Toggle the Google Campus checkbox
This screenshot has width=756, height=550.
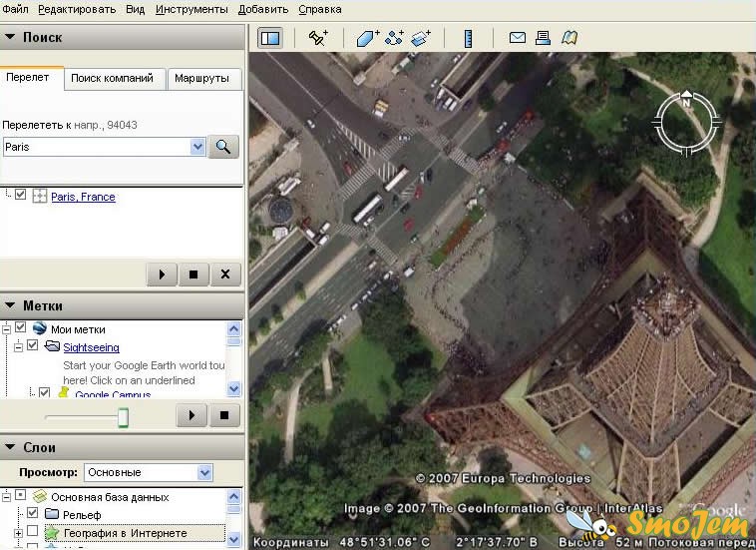click(x=44, y=392)
